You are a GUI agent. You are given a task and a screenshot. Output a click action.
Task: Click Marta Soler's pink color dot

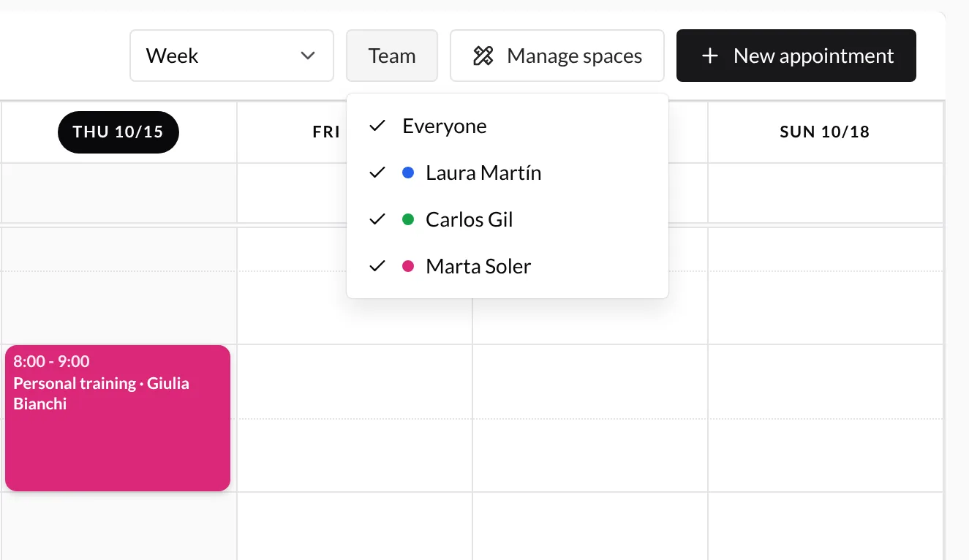coord(408,266)
